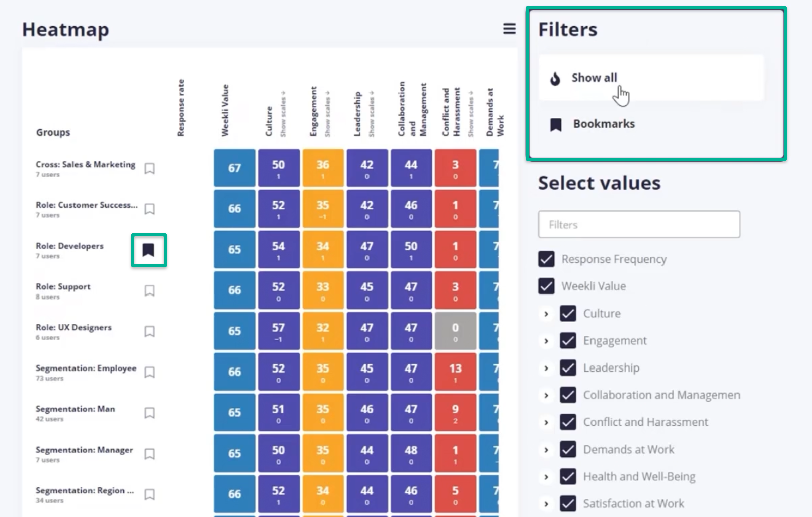The width and height of the screenshot is (812, 517).
Task: Toggle the Leadership checkbox
Action: [568, 367]
